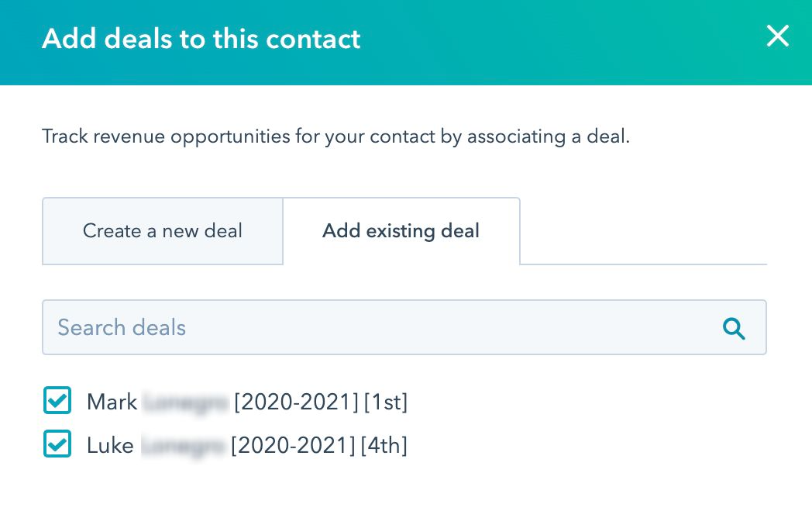Viewport: 812px width, 518px height.
Task: Click [2020-2021] in Mark's deal row
Action: [x=297, y=402]
